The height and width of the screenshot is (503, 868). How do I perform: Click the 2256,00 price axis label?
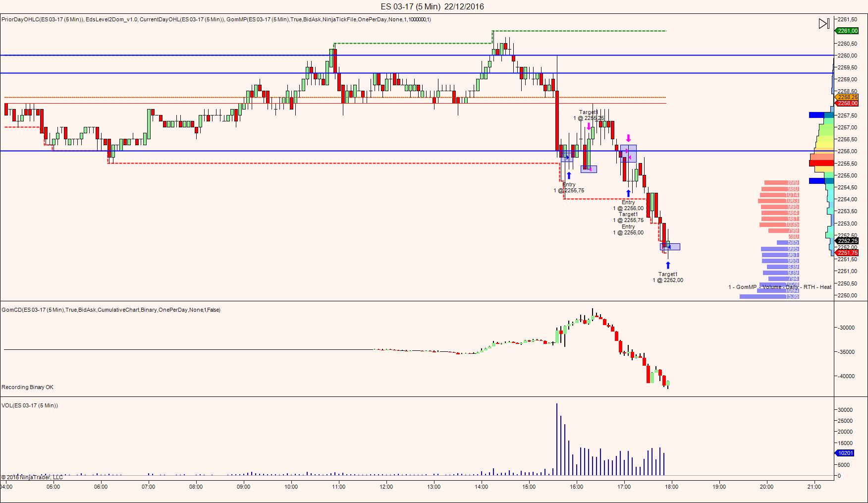(x=847, y=151)
